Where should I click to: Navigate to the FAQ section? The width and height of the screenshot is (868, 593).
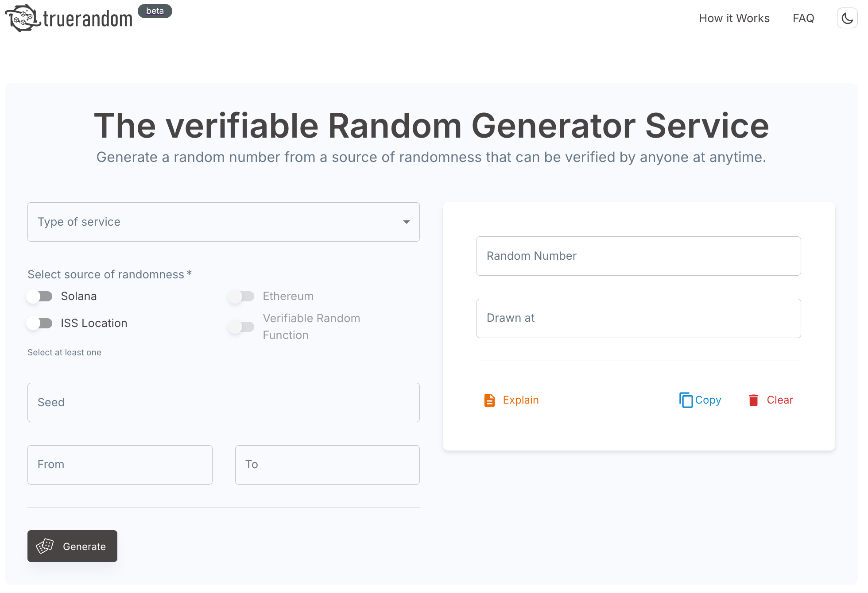click(803, 18)
